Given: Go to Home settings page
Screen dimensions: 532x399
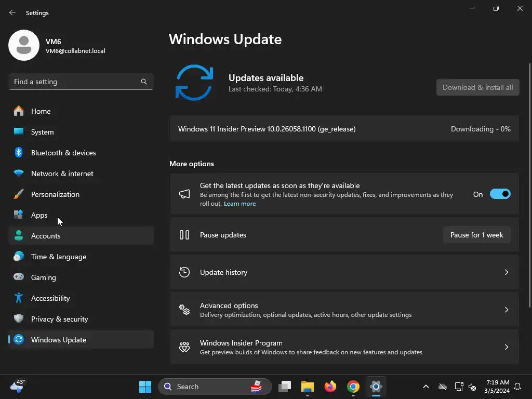Looking at the screenshot, I should coord(82,111).
